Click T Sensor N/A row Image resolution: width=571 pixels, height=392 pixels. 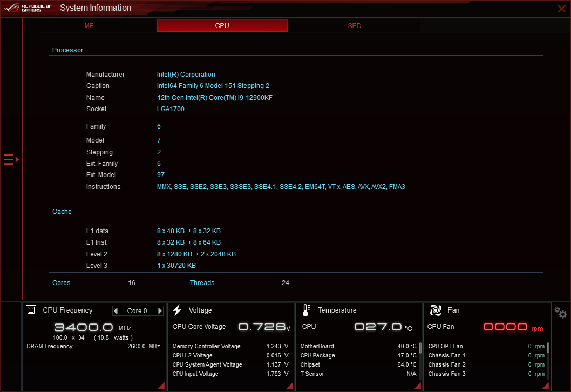[358, 374]
